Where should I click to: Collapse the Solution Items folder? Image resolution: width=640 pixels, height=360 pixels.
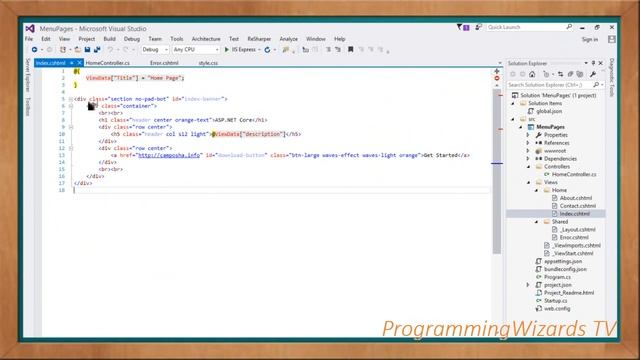pos(513,103)
